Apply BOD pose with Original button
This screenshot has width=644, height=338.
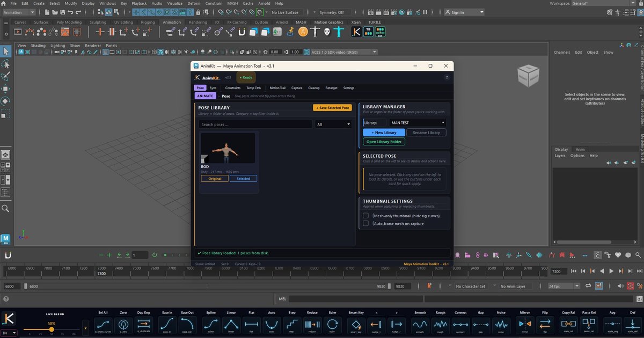pos(215,179)
